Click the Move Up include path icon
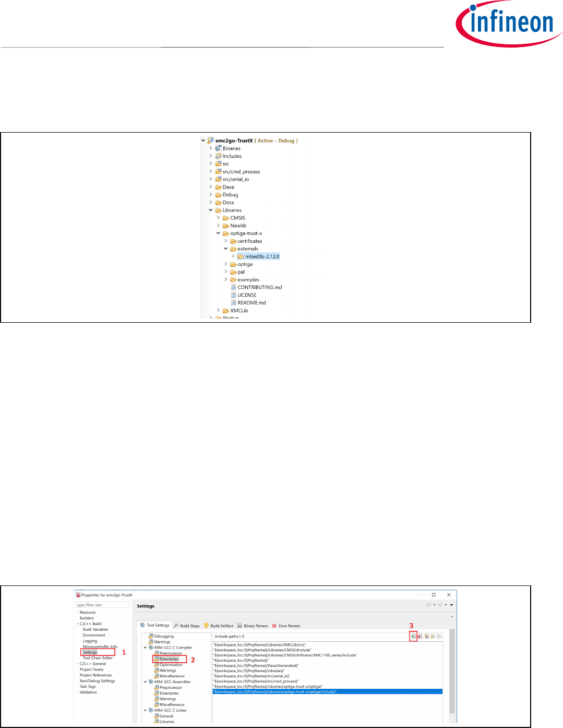Screen dimensions: 563x728 (x=433, y=636)
